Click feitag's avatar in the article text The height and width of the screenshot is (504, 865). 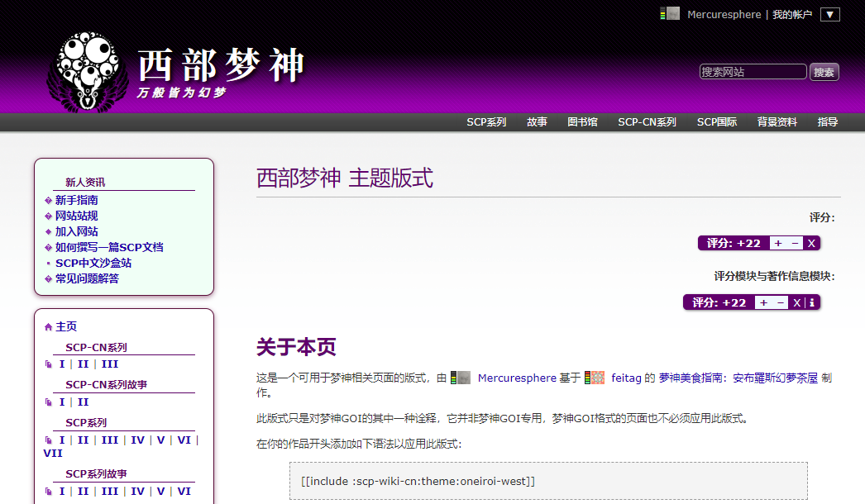(x=595, y=378)
